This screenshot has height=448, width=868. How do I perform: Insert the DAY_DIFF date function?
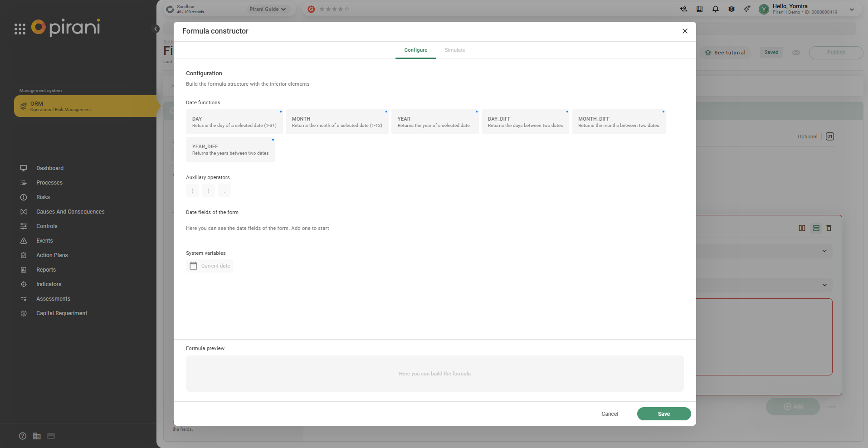[525, 122]
